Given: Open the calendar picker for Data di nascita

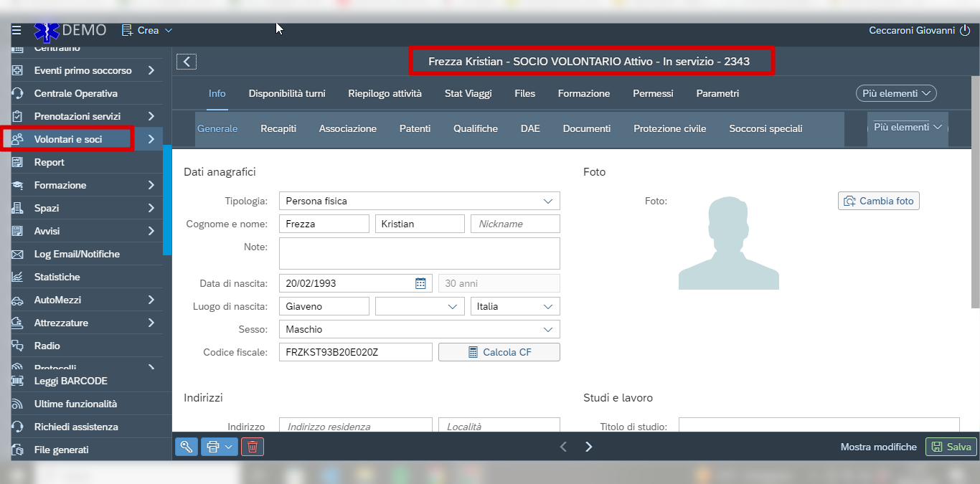Looking at the screenshot, I should pos(420,283).
